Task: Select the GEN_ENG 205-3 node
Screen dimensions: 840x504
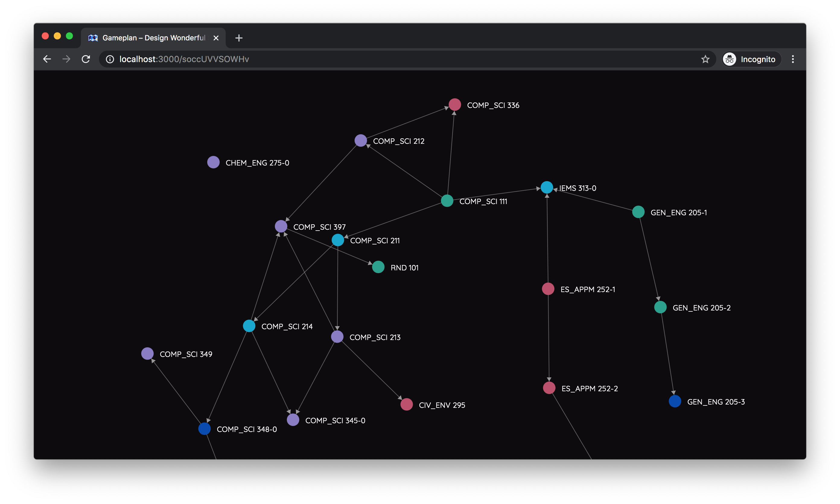Action: 674,401
